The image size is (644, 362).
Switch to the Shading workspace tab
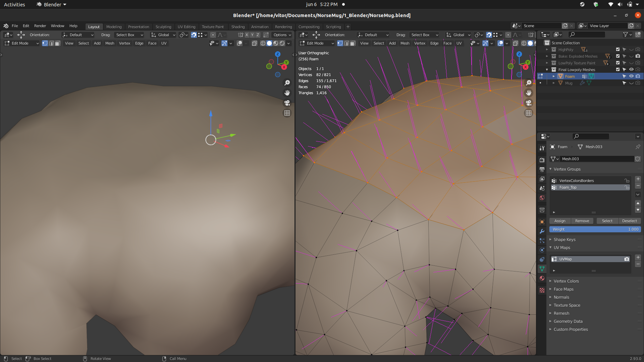click(x=238, y=26)
